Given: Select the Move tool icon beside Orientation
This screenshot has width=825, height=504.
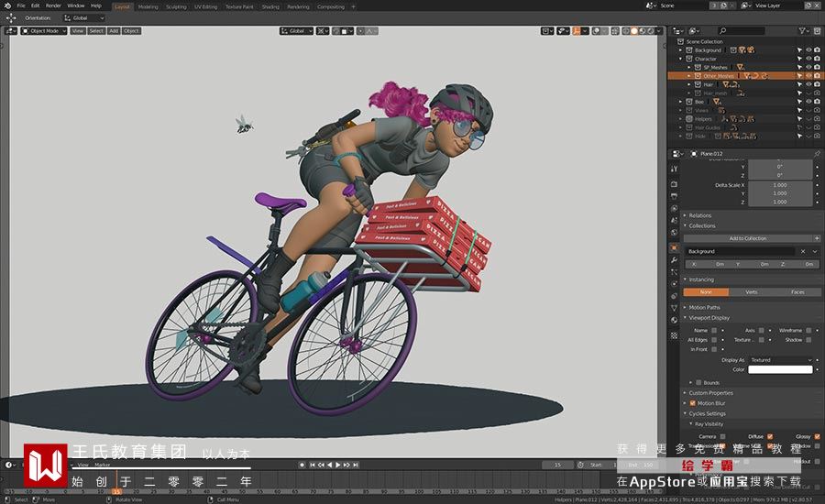Looking at the screenshot, I should pyautogui.click(x=10, y=18).
